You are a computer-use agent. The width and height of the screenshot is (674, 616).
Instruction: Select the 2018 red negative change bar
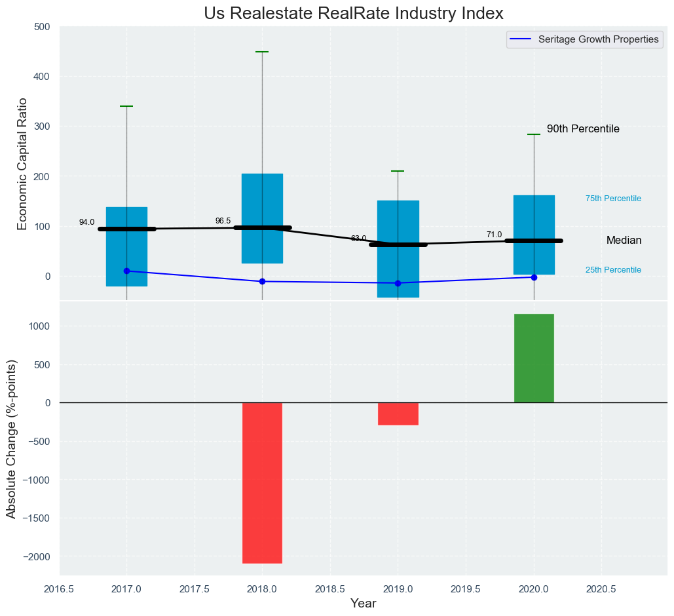pyautogui.click(x=262, y=482)
